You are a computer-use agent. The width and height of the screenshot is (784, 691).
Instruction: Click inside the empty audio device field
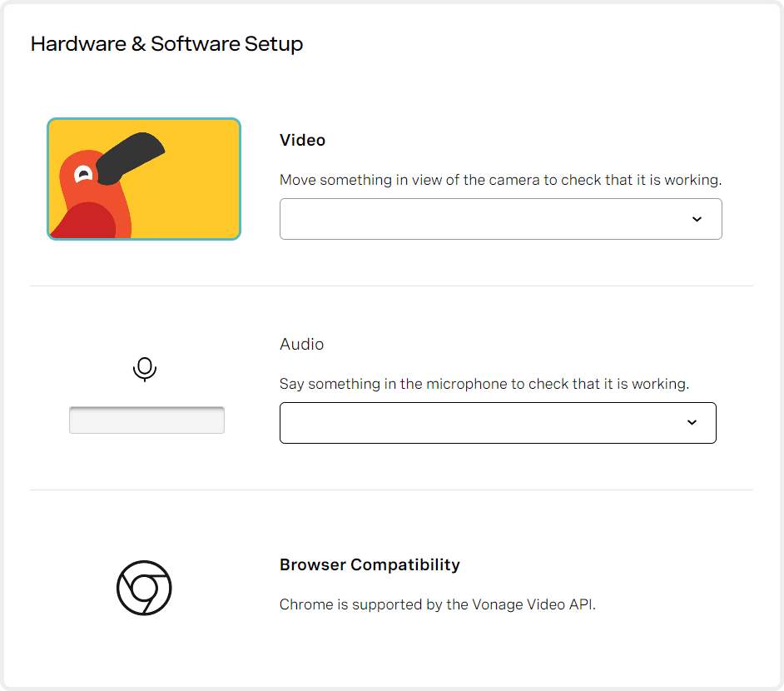point(416,423)
